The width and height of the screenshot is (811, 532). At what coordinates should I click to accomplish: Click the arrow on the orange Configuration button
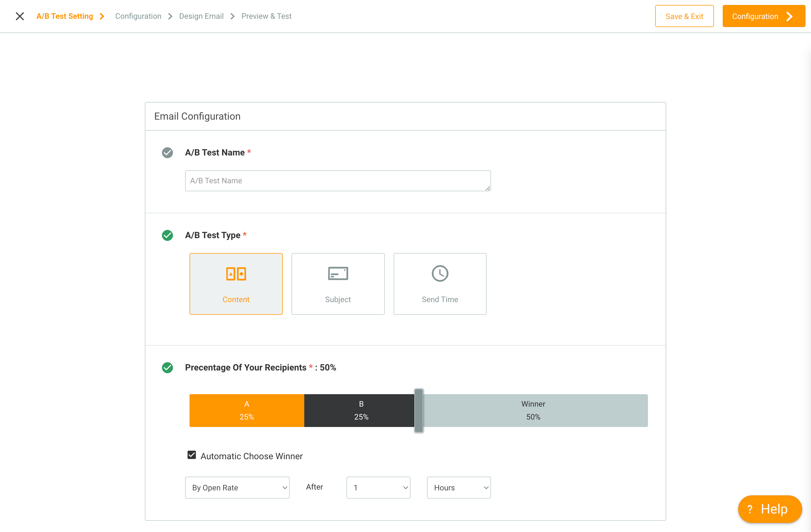[x=789, y=16]
